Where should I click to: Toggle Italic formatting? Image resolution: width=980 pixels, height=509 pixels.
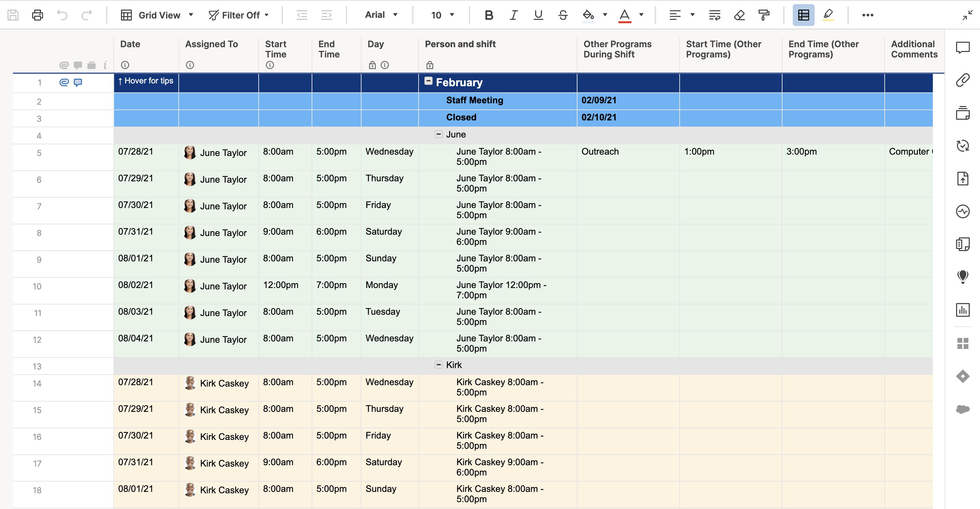514,15
